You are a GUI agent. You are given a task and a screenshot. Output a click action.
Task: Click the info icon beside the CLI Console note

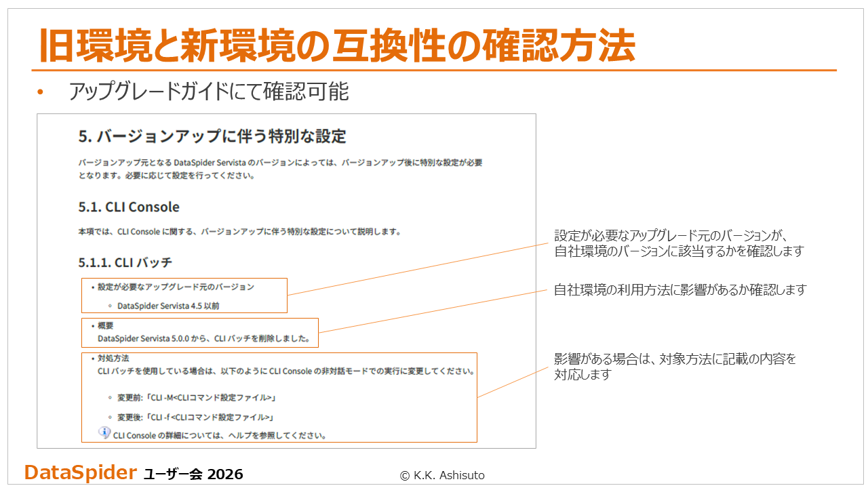pos(104,432)
